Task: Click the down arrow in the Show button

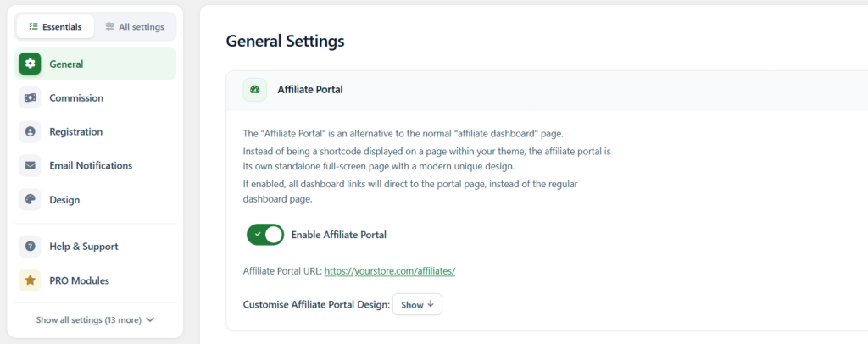Action: tap(430, 304)
